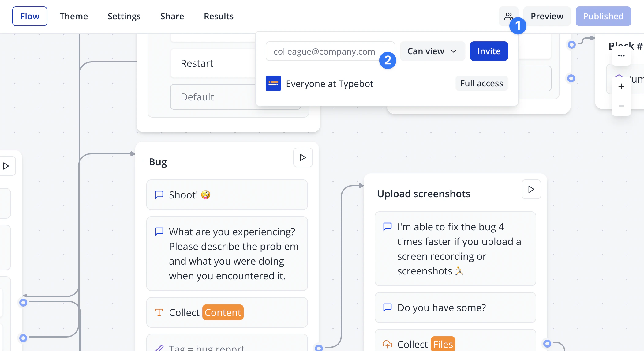The width and height of the screenshot is (644, 351).
Task: Switch to the Theme tab
Action: pyautogui.click(x=73, y=16)
